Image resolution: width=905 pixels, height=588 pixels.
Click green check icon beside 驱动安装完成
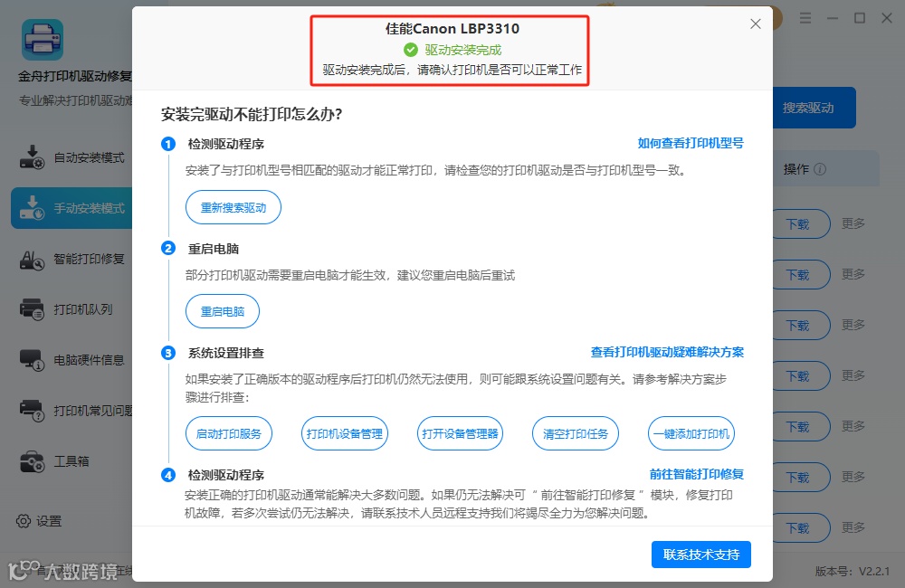410,50
